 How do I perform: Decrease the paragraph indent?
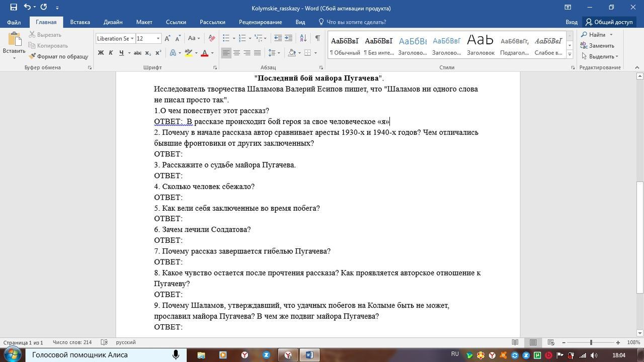click(278, 38)
